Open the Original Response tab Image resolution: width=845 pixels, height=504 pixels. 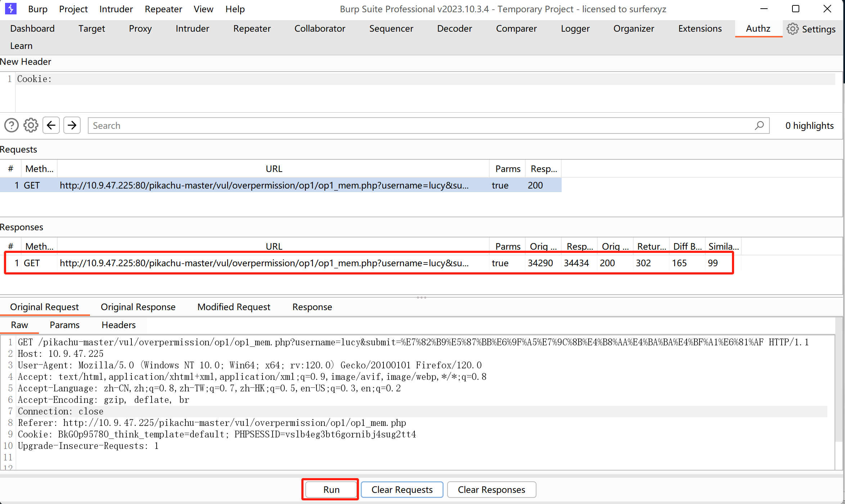(x=138, y=307)
